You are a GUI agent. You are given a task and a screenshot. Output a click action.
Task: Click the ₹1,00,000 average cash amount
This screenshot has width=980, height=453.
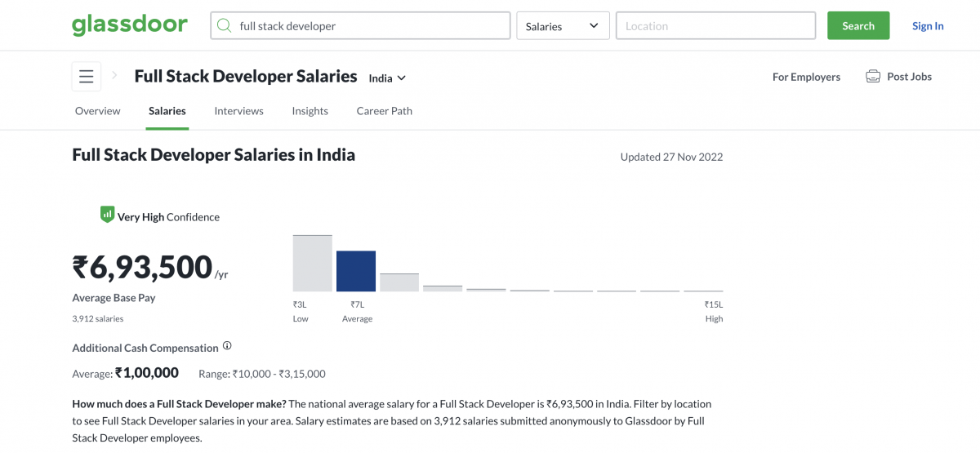(x=147, y=373)
